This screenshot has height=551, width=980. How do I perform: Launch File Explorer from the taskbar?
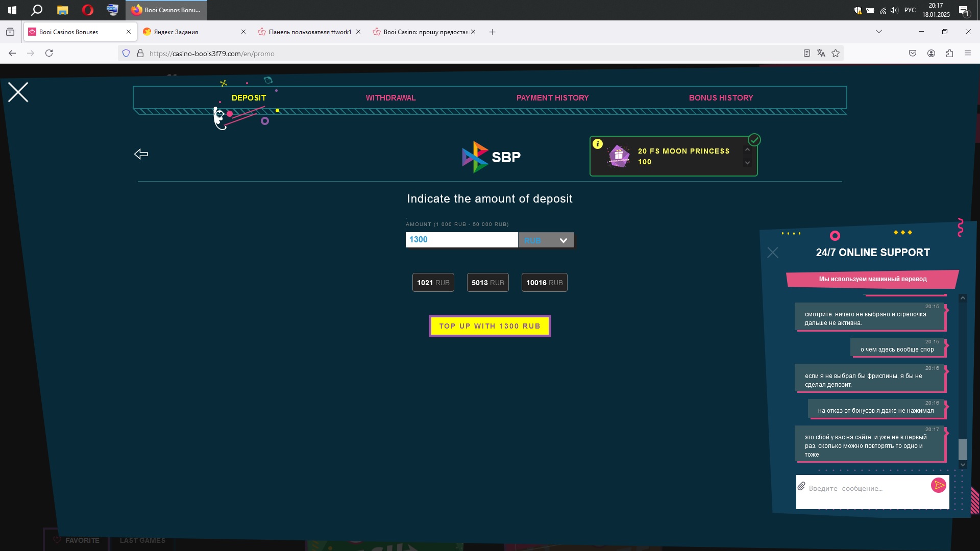click(62, 10)
